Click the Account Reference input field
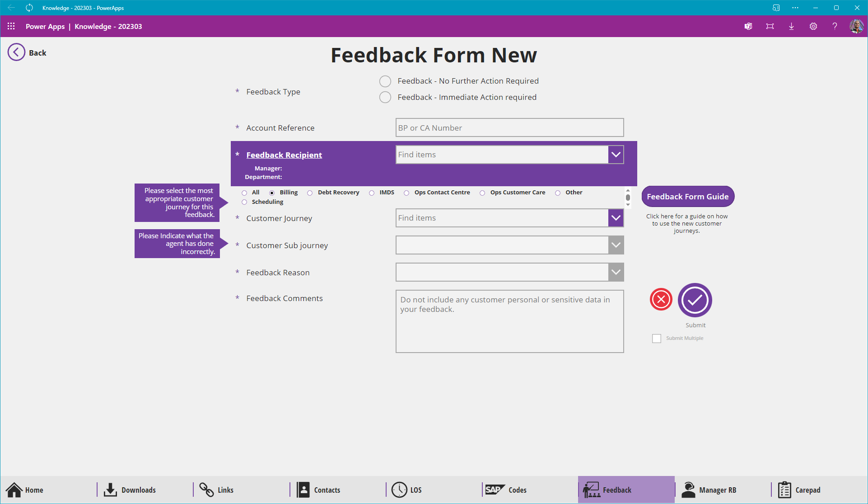 pyautogui.click(x=509, y=128)
